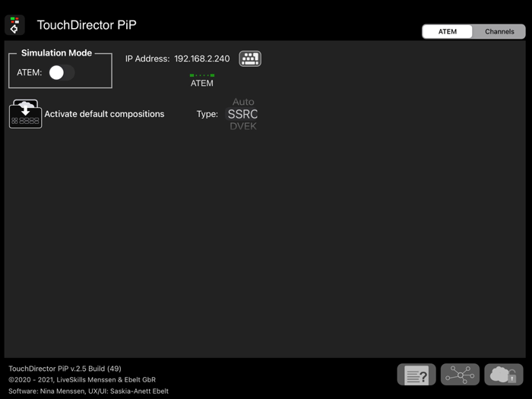Image resolution: width=532 pixels, height=399 pixels.
Task: Switch to the Channels tab
Action: (x=499, y=32)
